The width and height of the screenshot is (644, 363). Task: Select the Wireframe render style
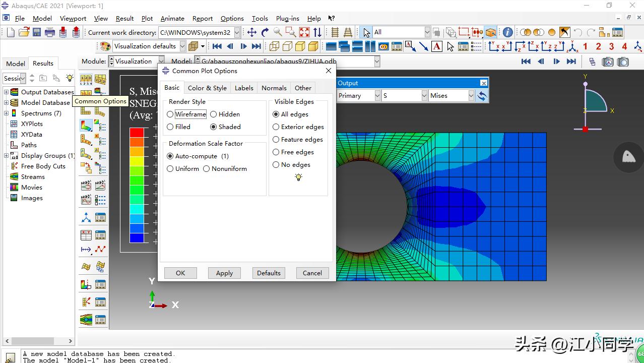point(170,114)
